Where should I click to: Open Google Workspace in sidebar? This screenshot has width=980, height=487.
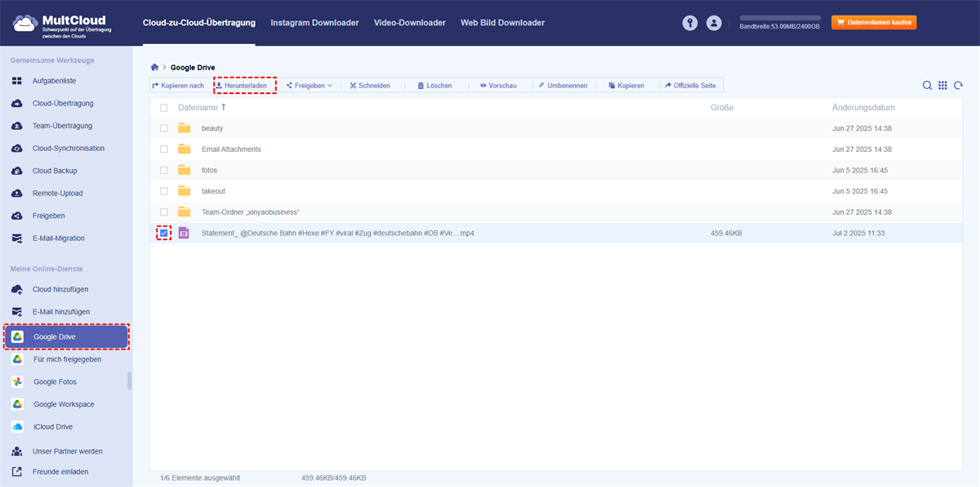tap(65, 404)
